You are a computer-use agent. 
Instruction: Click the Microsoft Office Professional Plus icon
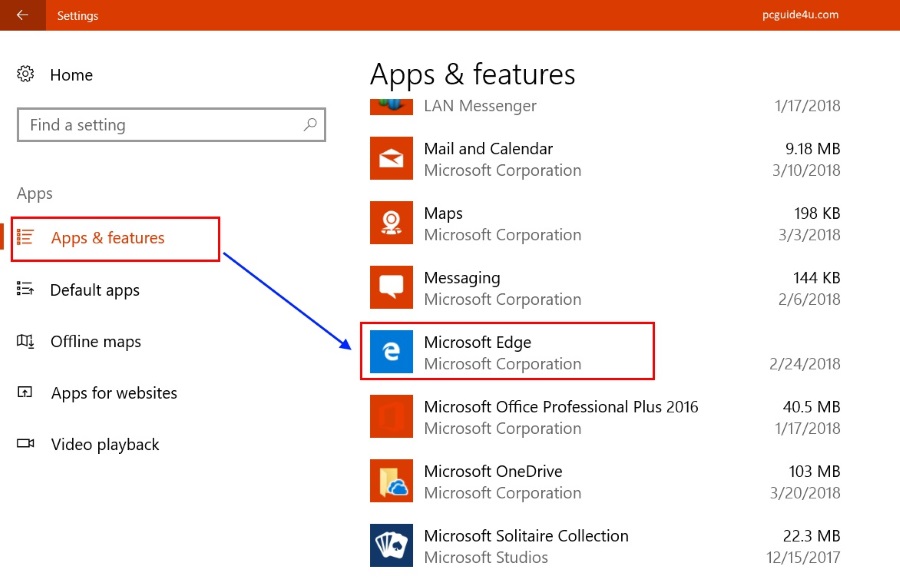391,416
